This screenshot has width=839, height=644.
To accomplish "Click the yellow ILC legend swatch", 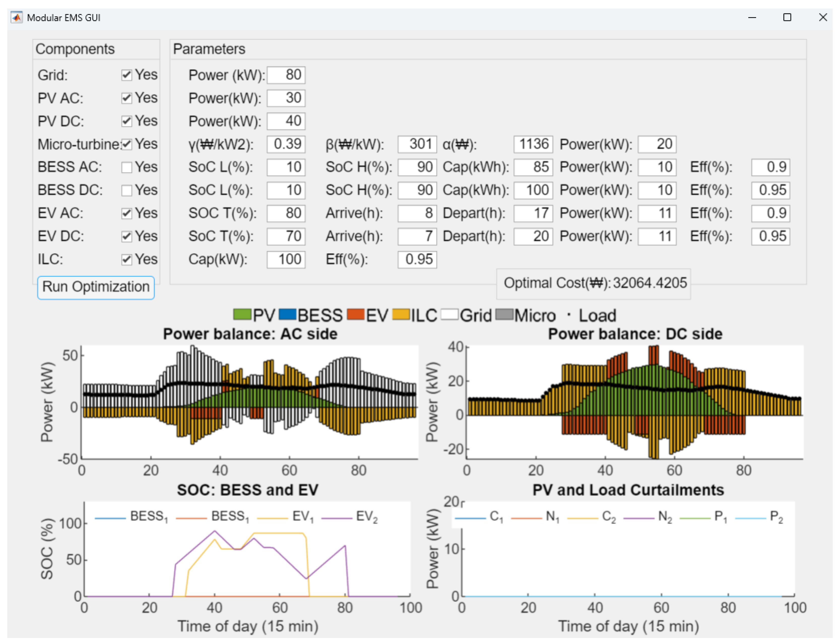I will click(401, 315).
